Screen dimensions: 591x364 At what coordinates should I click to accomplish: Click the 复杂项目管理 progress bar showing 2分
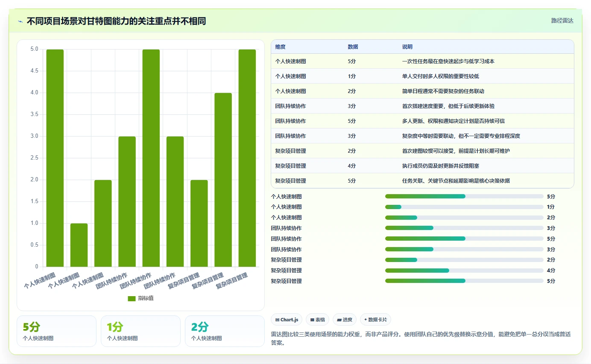coord(464,260)
